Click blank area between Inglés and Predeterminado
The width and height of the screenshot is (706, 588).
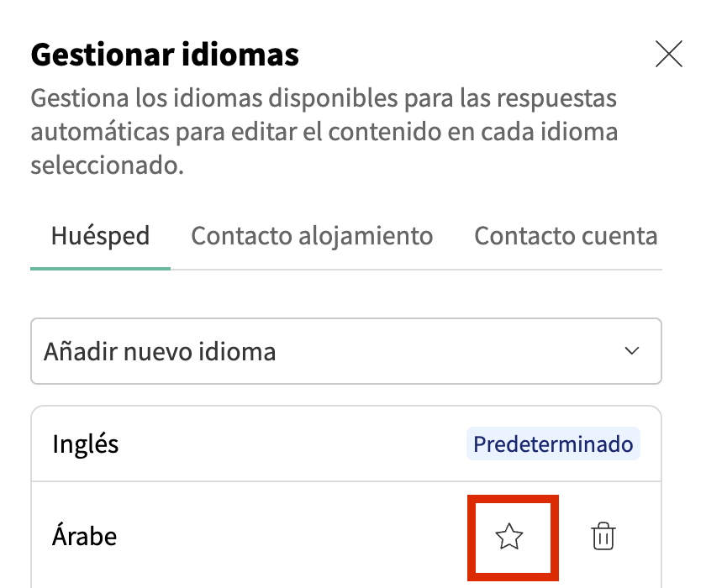[x=294, y=444]
